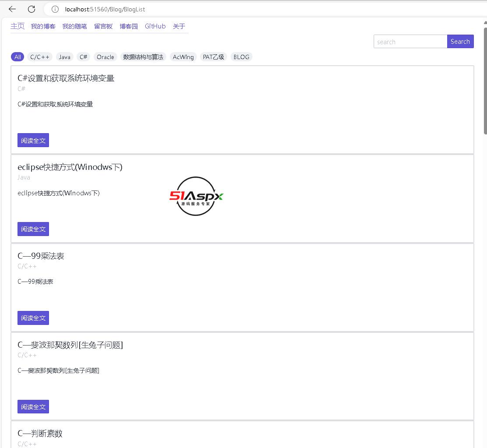Open the 留言板 navigation link
Image resolution: width=487 pixels, height=448 pixels.
(x=103, y=26)
